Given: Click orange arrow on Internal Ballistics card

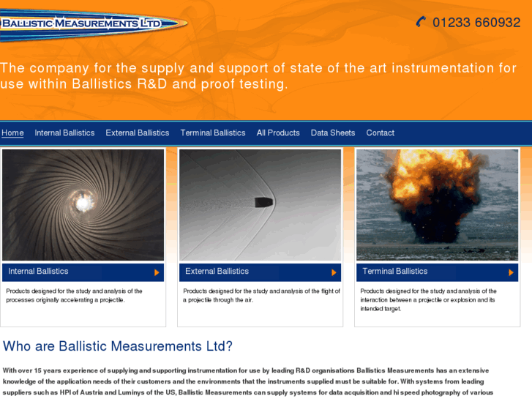Looking at the screenshot, I should tap(157, 272).
